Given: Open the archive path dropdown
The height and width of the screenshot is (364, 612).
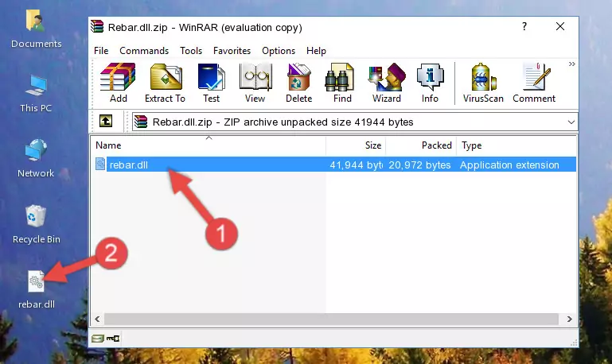Looking at the screenshot, I should click(571, 122).
